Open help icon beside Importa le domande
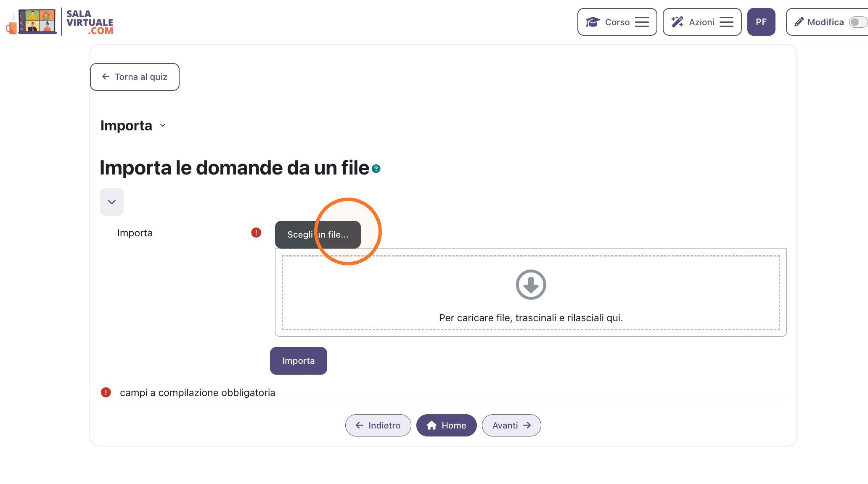The image size is (868, 484). pyautogui.click(x=376, y=169)
